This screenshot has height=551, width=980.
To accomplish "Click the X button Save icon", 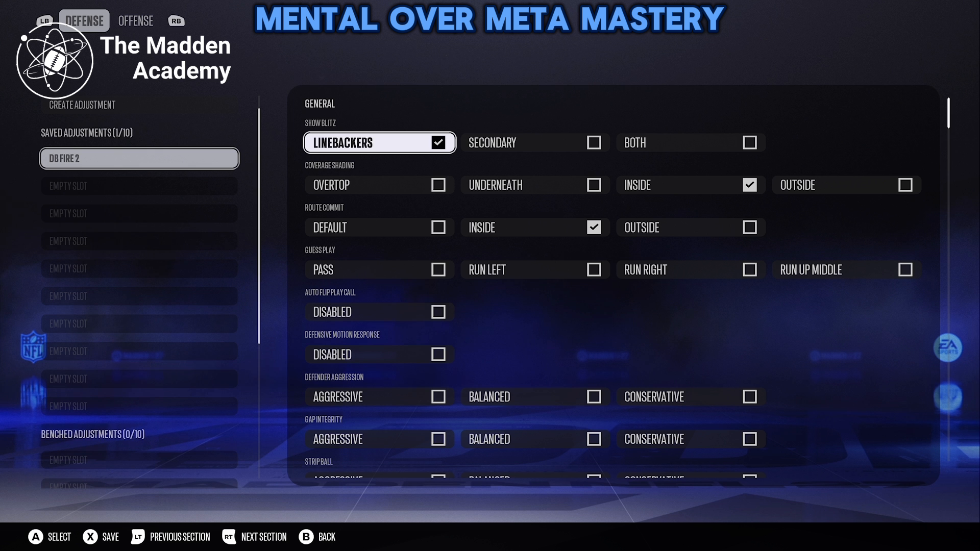I will (x=90, y=537).
